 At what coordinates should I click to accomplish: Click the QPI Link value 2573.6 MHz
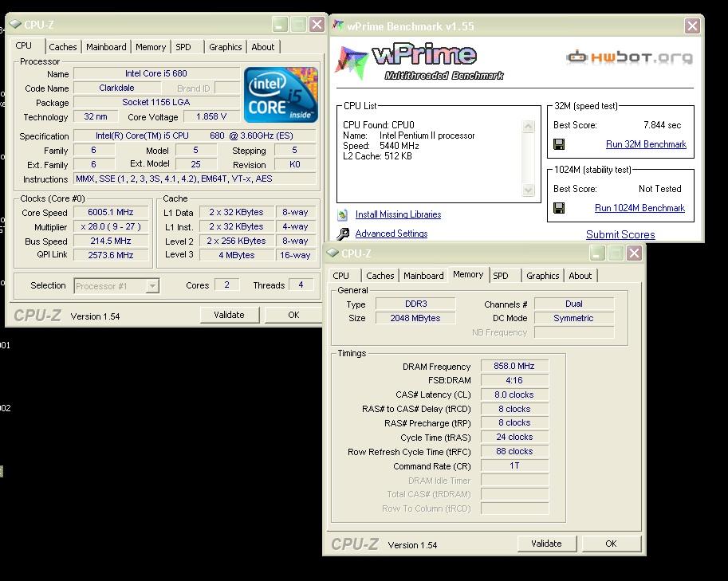click(x=111, y=255)
